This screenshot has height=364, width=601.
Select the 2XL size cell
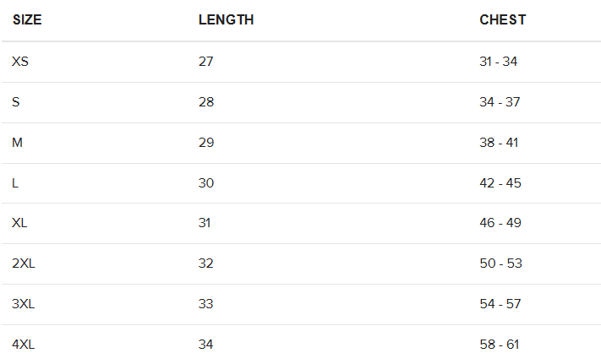pos(24,263)
